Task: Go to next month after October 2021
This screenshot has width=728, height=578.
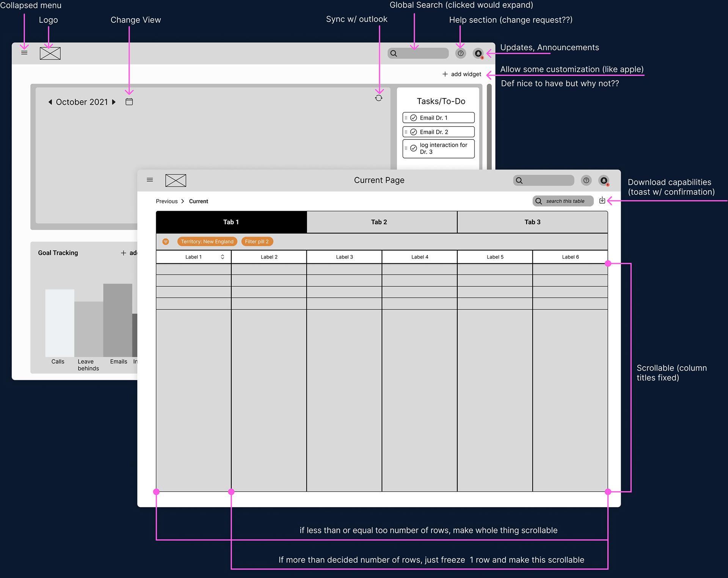Action: [x=114, y=102]
